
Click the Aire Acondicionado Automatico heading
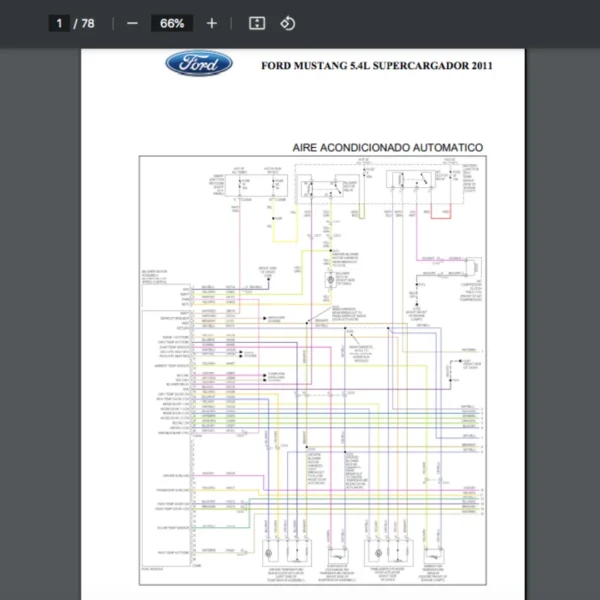point(387,147)
